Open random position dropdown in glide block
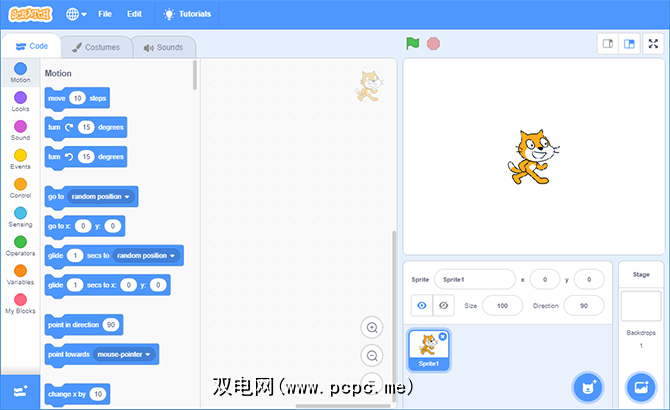Viewport: 670px width, 410px height. point(147,255)
